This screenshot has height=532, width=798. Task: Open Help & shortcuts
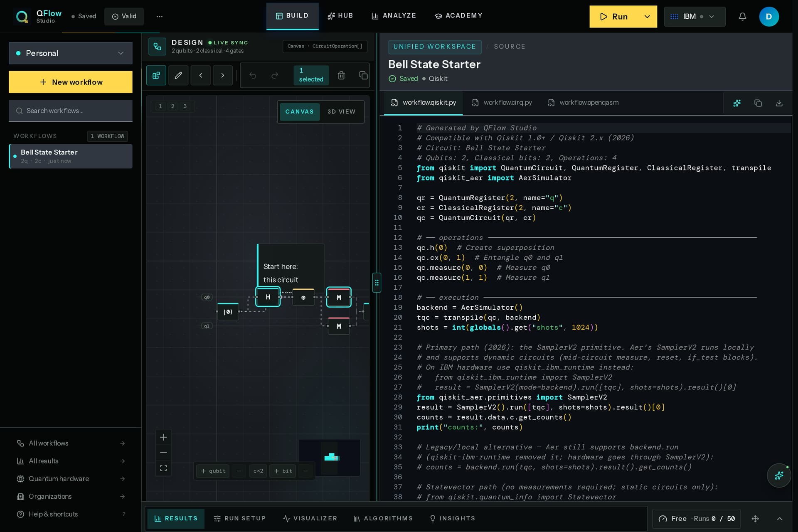[x=71, y=514]
